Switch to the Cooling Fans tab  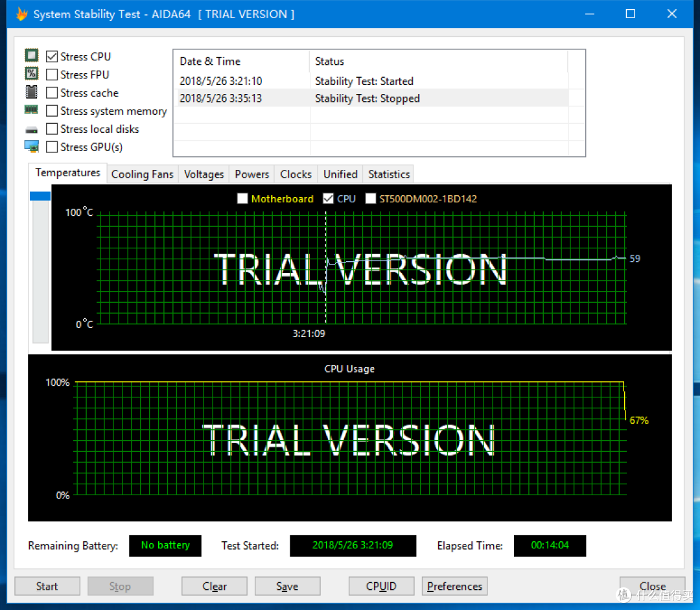point(142,174)
